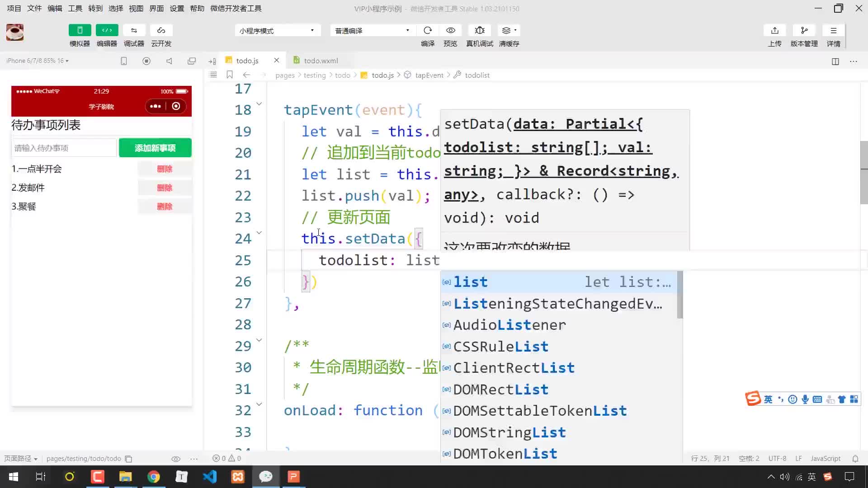Click the user avatar thumbnail
Image resolution: width=868 pixels, height=488 pixels.
(14, 32)
